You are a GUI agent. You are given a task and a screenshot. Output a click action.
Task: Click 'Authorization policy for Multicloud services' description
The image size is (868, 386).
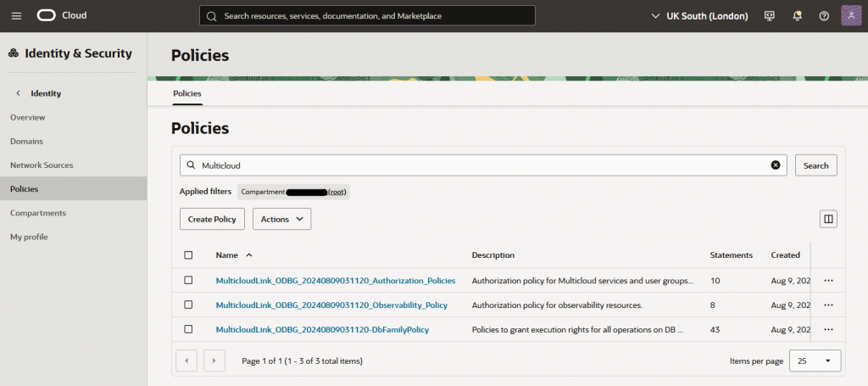[x=582, y=281]
